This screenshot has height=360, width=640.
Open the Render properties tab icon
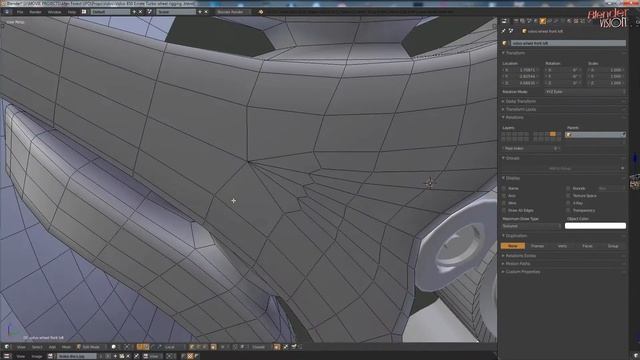click(x=516, y=21)
